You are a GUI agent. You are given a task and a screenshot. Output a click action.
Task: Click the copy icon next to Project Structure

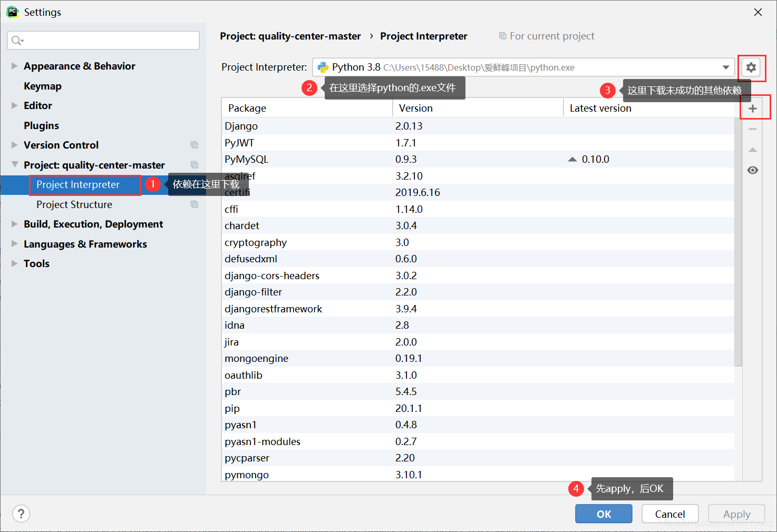(x=195, y=204)
